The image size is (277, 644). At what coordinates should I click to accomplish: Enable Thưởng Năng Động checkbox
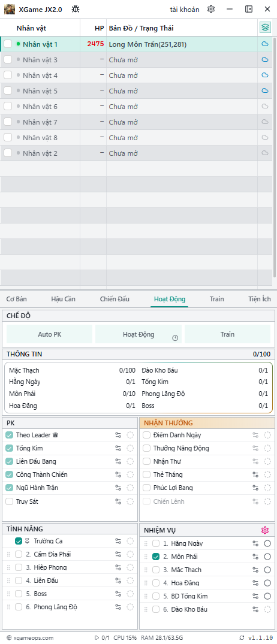pyautogui.click(x=147, y=448)
